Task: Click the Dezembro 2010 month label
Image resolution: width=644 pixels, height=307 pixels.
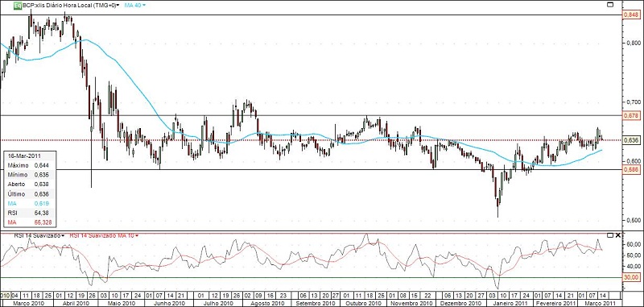Action: tap(460, 303)
